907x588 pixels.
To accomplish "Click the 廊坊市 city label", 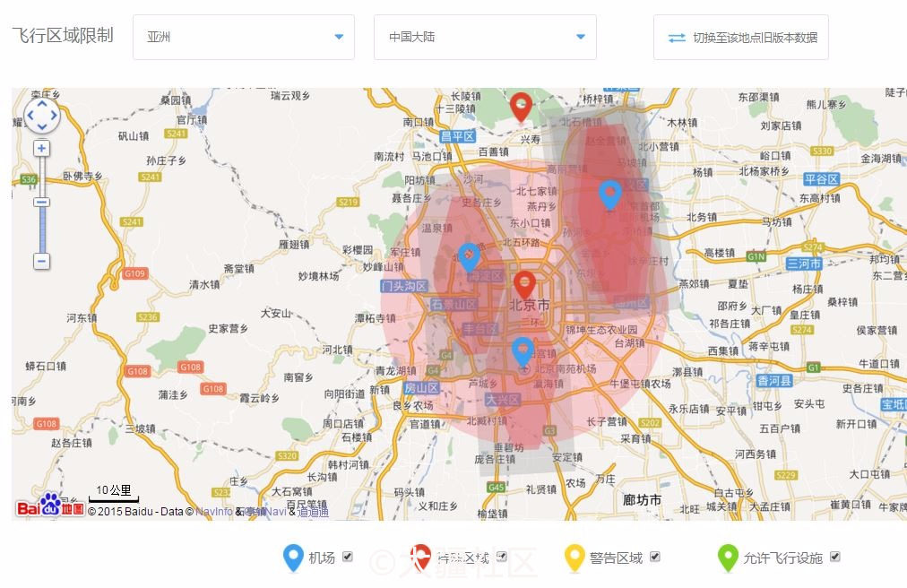I will coord(642,499).
